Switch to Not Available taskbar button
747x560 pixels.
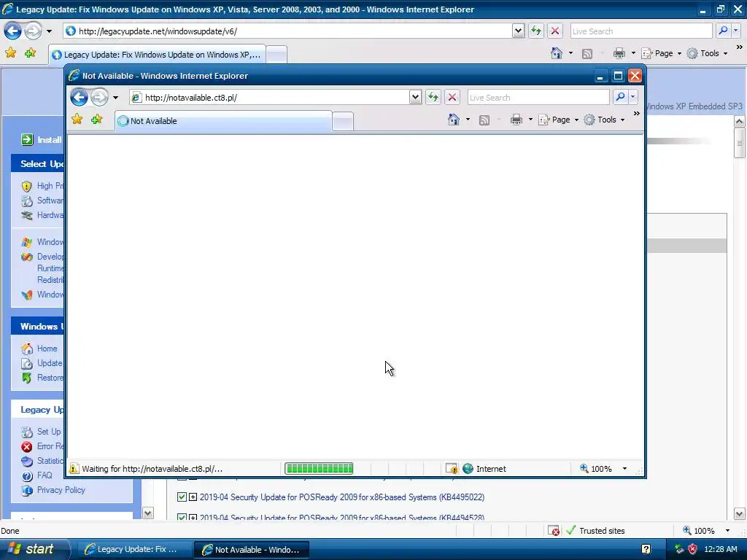click(x=252, y=550)
